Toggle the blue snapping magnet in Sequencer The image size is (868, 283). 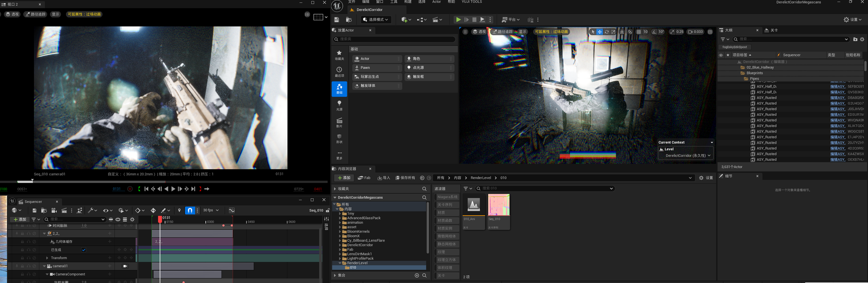190,210
